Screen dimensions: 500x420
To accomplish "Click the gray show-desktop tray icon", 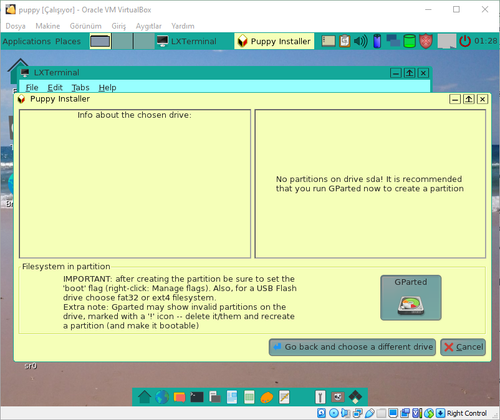I will (x=447, y=41).
